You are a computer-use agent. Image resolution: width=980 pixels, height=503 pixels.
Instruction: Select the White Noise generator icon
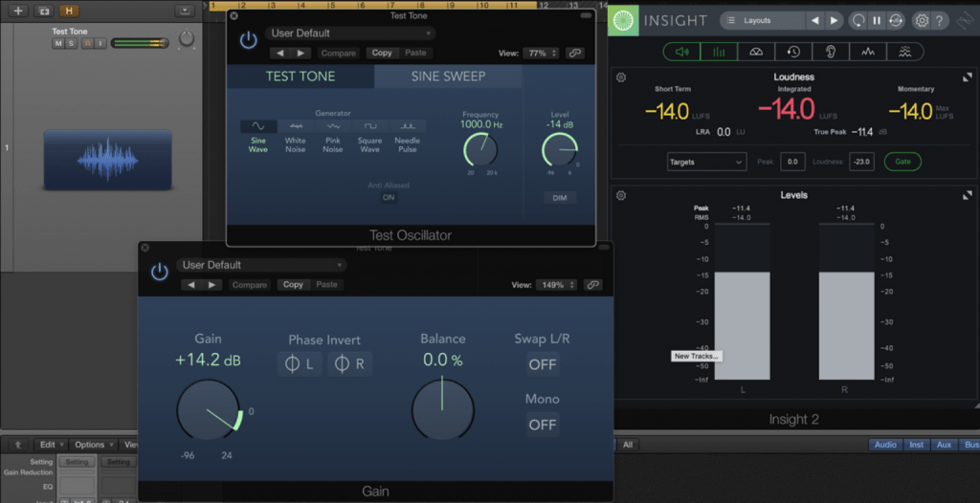[x=296, y=126]
